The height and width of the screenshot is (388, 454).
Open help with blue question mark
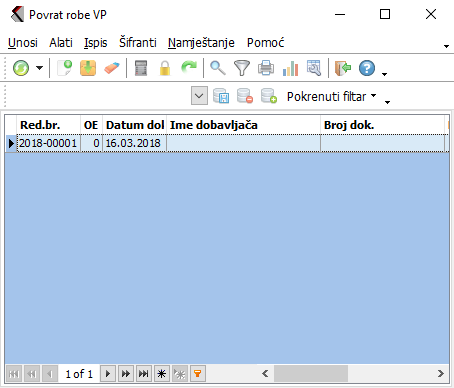click(x=367, y=68)
